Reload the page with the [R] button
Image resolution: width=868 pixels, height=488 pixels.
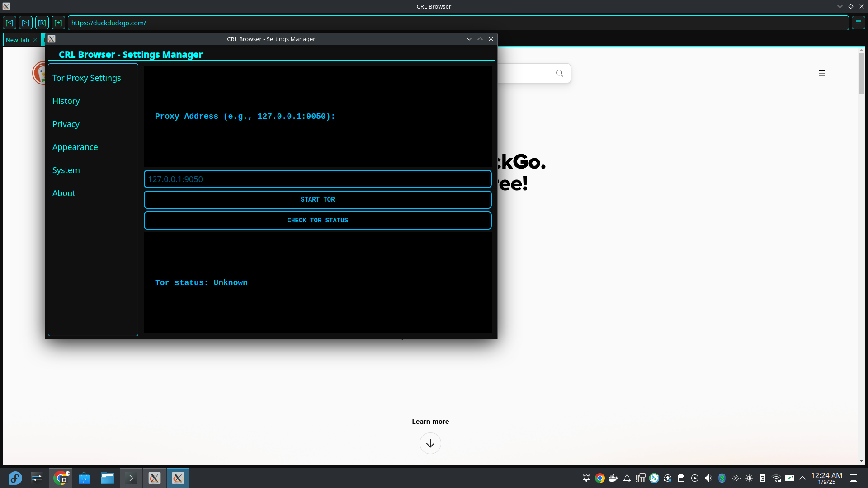click(x=42, y=23)
